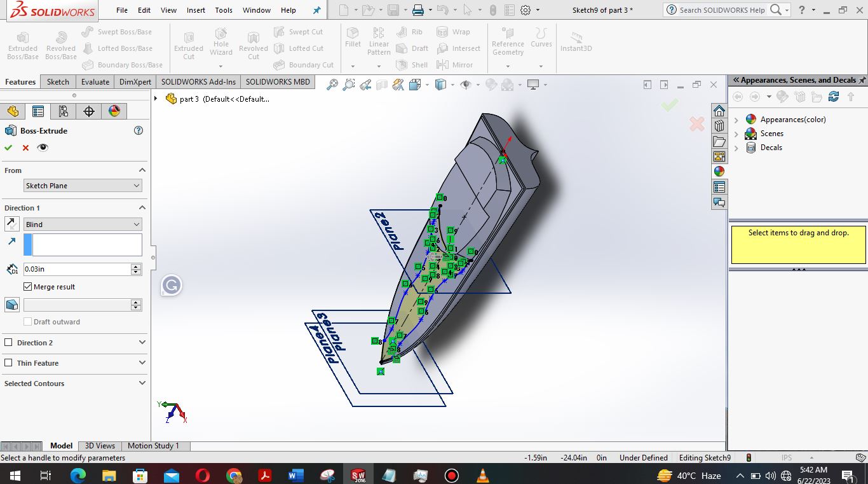Screen dimensions: 868x484
Task: Open Boss-Extrude help question mark
Action: coord(139,130)
